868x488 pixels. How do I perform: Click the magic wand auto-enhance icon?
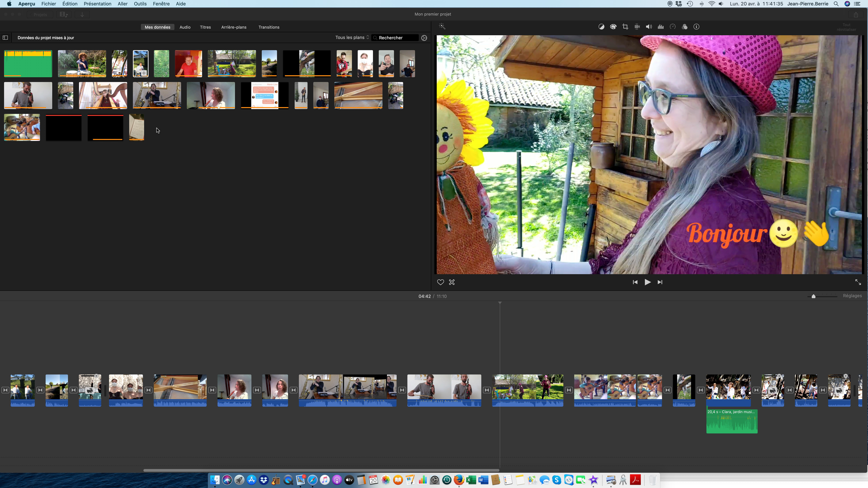click(442, 26)
